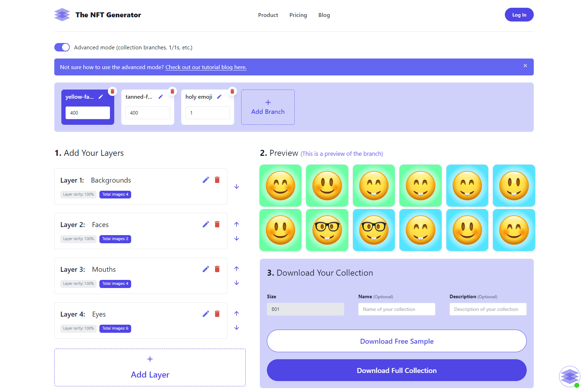Click yellow-fa... branch size field showing 400
Image resolution: width=587 pixels, height=392 pixels.
tap(88, 113)
